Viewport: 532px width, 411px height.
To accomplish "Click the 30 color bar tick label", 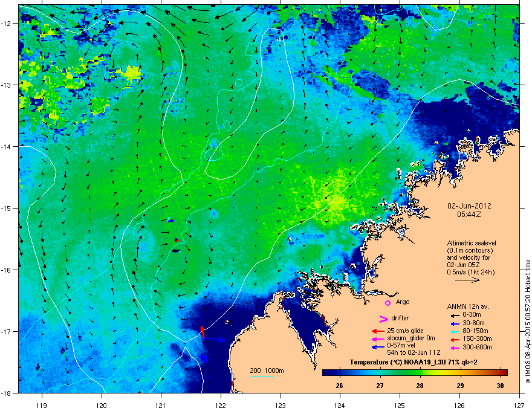I will point(500,386).
